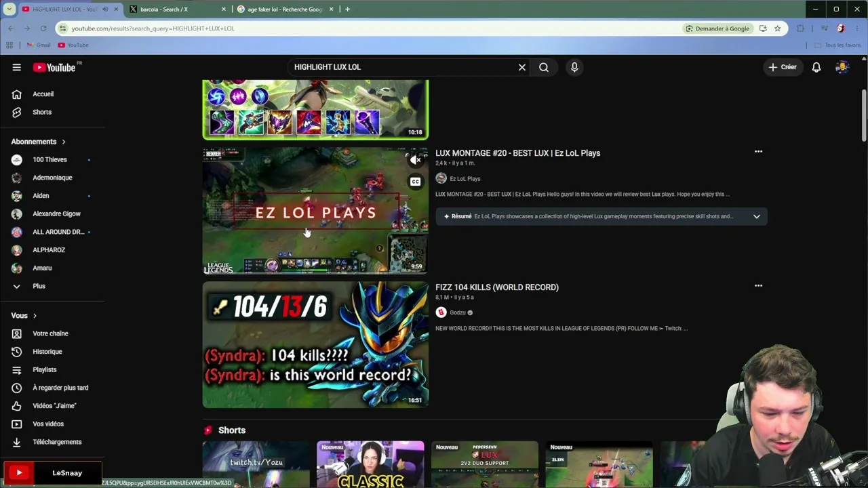Image resolution: width=868 pixels, height=488 pixels.
Task: Open the YouTube bookmark in bookmarks bar
Action: click(x=73, y=45)
